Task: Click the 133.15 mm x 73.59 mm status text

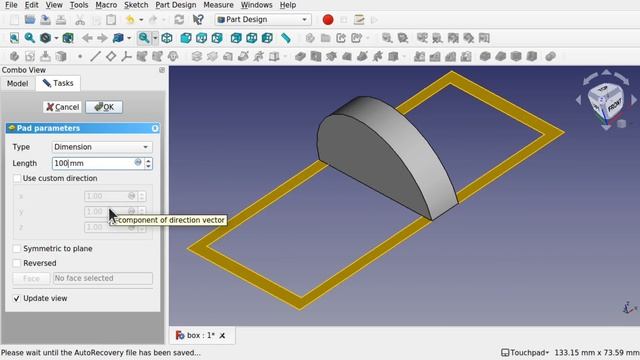Action: pyautogui.click(x=597, y=352)
